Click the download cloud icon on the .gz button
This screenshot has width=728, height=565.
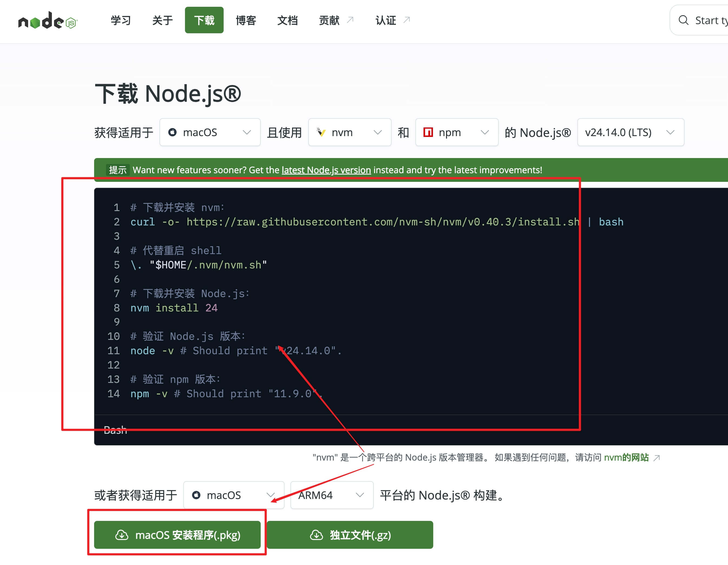click(316, 535)
